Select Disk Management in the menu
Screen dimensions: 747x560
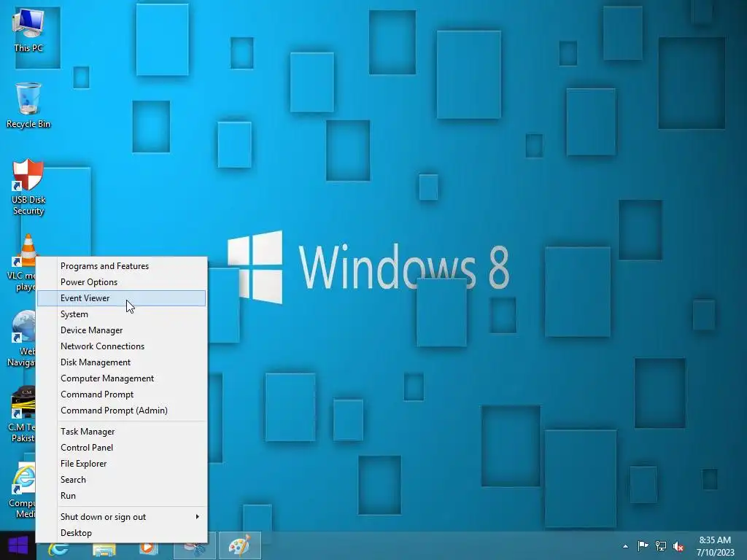tap(122, 362)
